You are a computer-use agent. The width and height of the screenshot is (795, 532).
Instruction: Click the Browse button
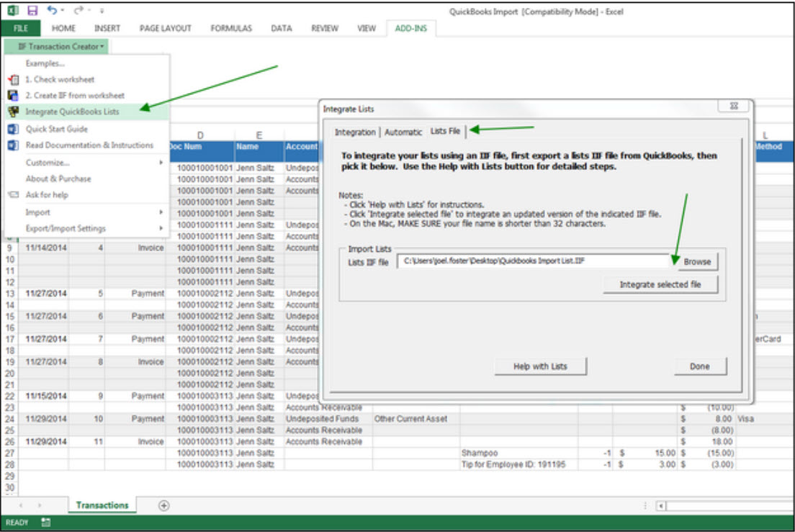[x=697, y=262]
